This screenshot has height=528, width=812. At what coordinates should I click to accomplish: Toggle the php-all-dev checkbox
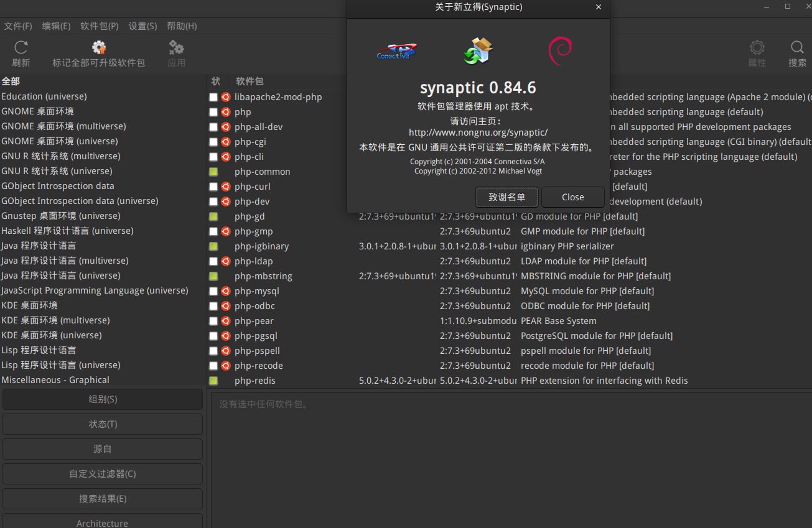(x=213, y=127)
